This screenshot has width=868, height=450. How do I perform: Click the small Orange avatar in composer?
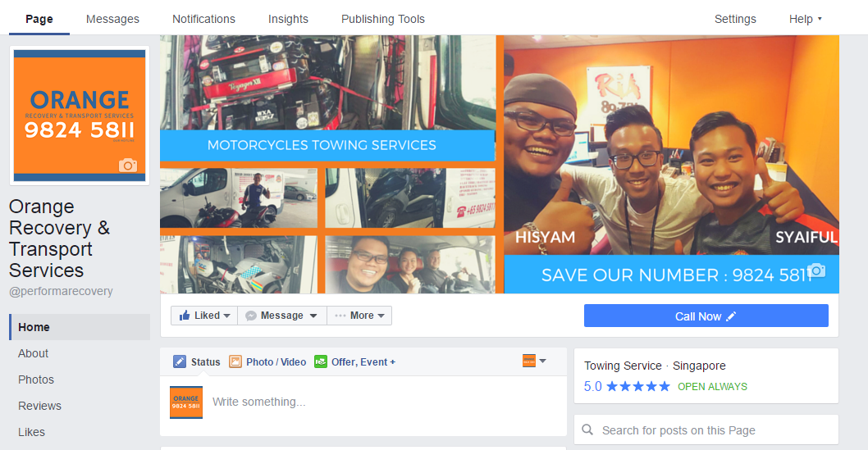coord(186,402)
